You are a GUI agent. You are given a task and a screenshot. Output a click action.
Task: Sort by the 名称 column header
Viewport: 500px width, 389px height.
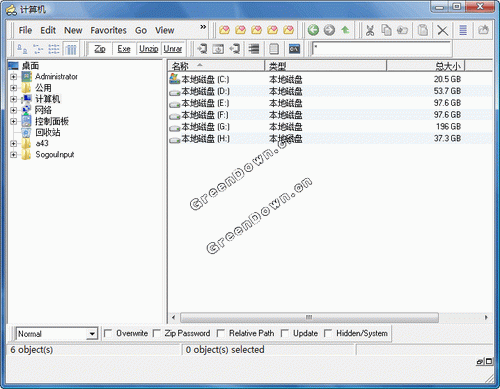(216, 66)
